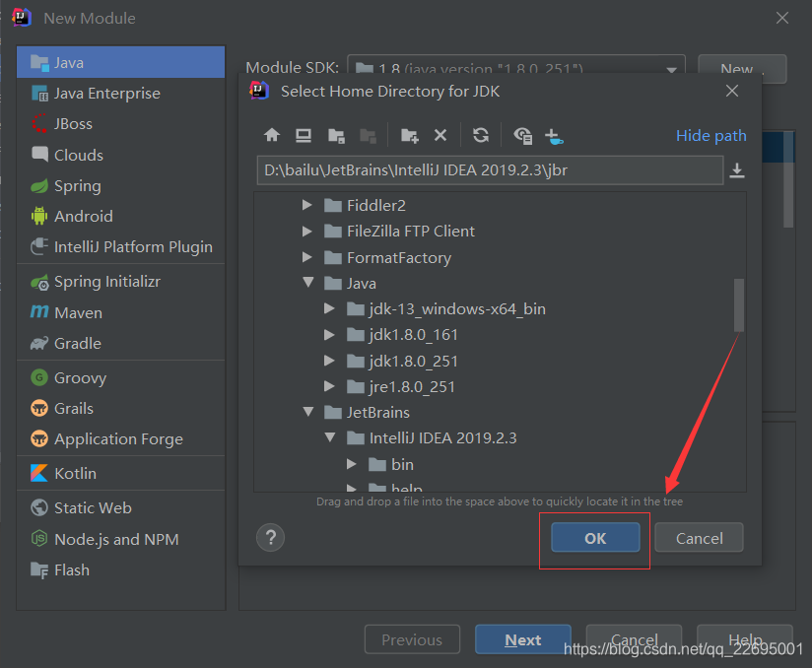Image resolution: width=812 pixels, height=668 pixels.
Task: Expand the jdk1.8.0_161 folder
Action: click(329, 335)
